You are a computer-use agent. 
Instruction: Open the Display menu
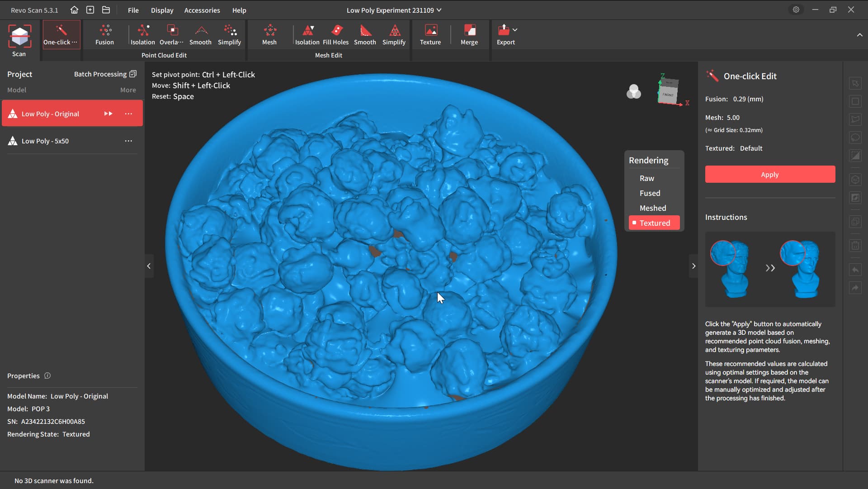pos(162,10)
